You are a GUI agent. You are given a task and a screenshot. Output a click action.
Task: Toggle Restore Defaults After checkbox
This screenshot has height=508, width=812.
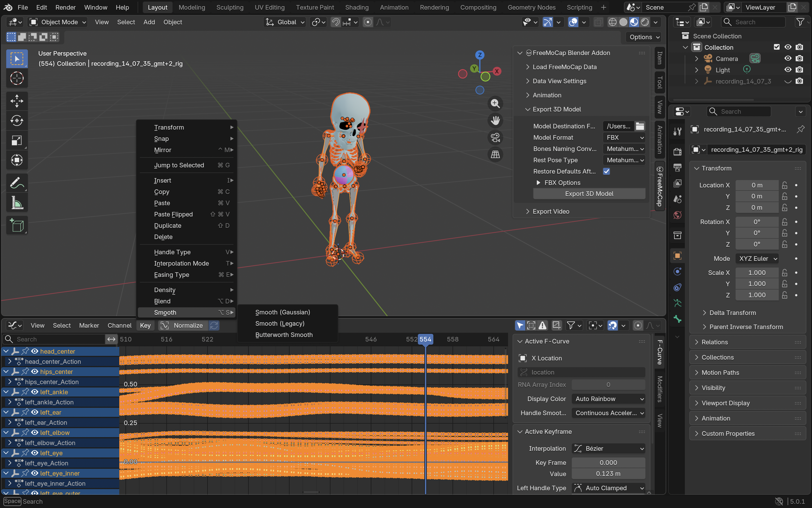pos(606,171)
